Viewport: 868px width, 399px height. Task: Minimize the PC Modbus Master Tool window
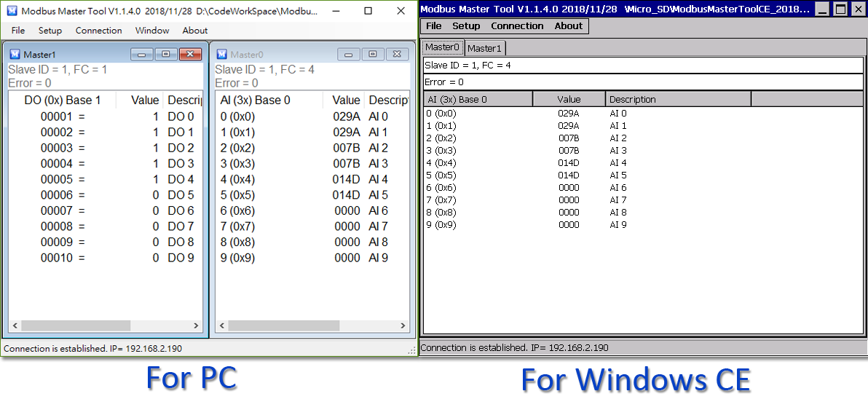[336, 11]
